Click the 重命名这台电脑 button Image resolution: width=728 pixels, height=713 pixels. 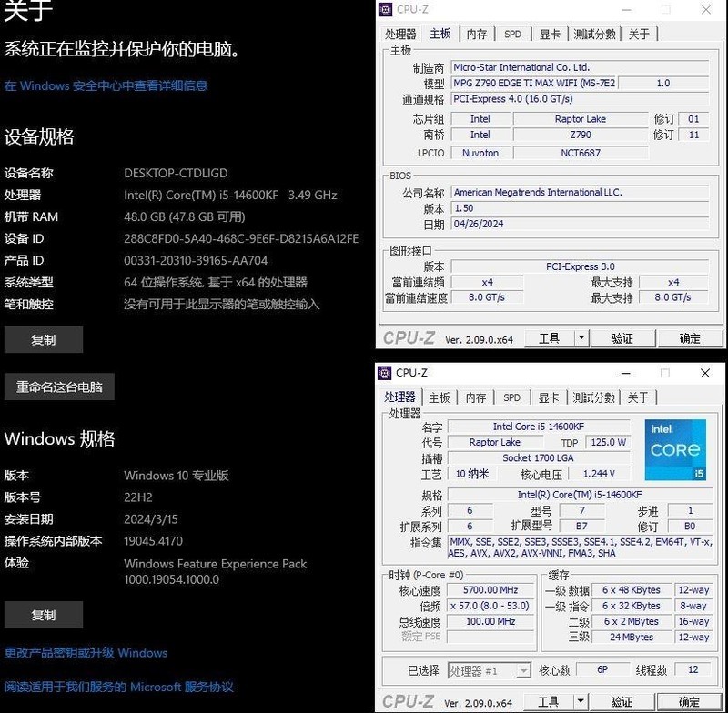(x=61, y=386)
